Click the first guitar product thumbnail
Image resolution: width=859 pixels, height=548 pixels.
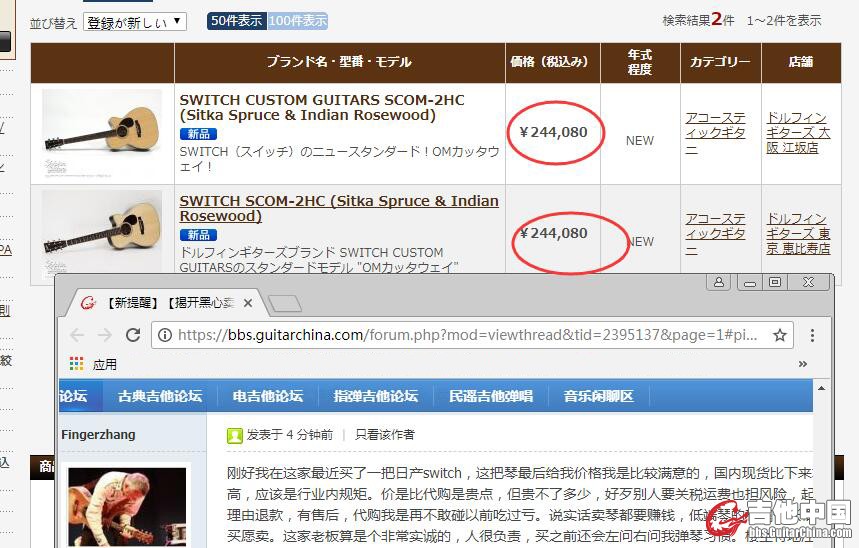point(102,134)
